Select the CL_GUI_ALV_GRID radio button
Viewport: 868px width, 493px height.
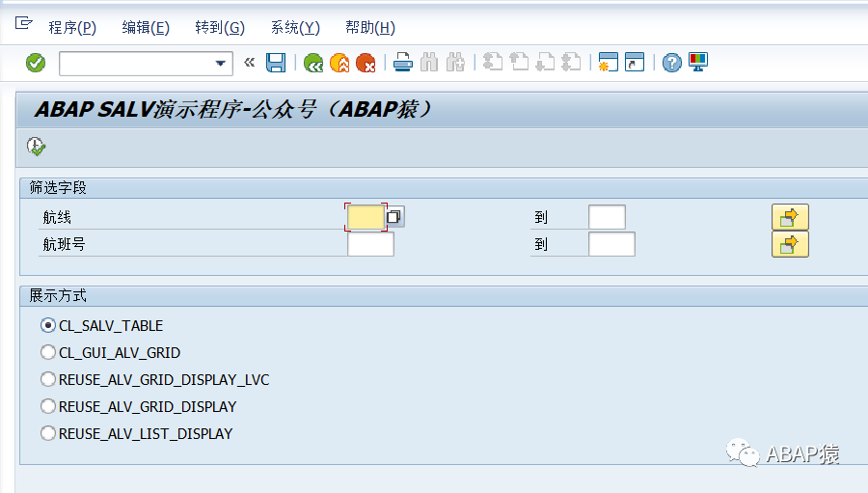point(48,352)
